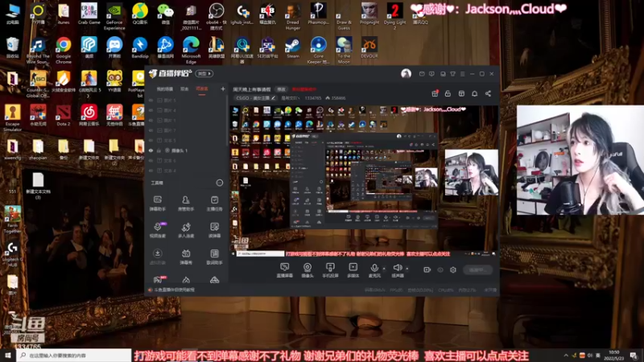Hide the 摄像头 1 source
The height and width of the screenshot is (362, 644).
tap(151, 150)
